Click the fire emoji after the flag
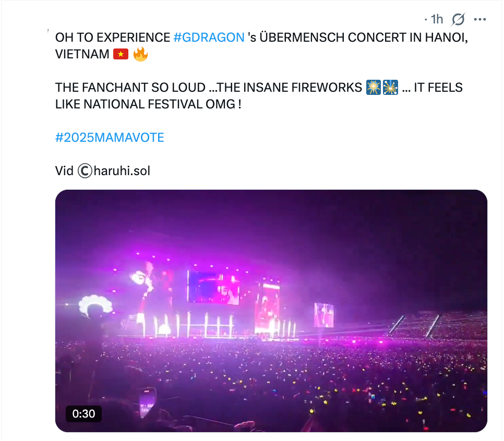The height and width of the screenshot is (441, 504). pos(140,54)
